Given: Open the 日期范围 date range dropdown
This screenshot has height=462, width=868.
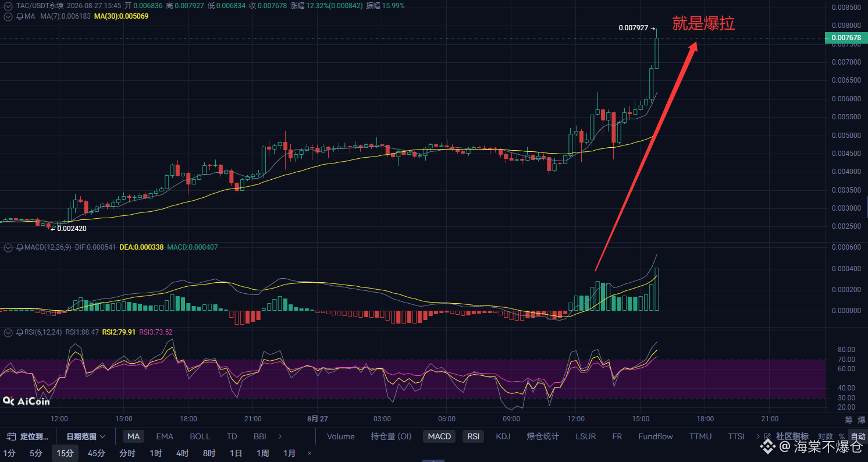Looking at the screenshot, I should pyautogui.click(x=86, y=436).
